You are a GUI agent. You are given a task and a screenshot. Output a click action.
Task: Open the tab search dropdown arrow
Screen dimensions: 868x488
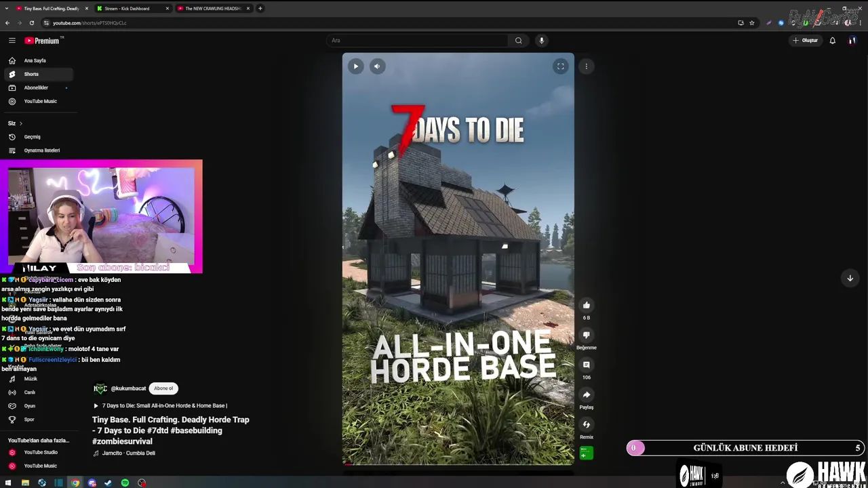[6, 8]
